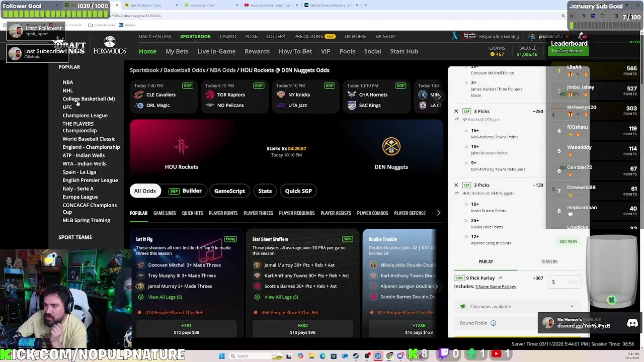Viewport: 644px width, 362px height.
Task: Open Live In-Game from the navigation
Action: pos(216,51)
